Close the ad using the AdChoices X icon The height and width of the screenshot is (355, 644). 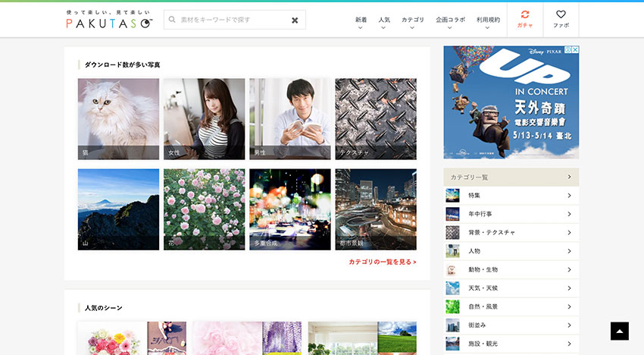click(575, 50)
